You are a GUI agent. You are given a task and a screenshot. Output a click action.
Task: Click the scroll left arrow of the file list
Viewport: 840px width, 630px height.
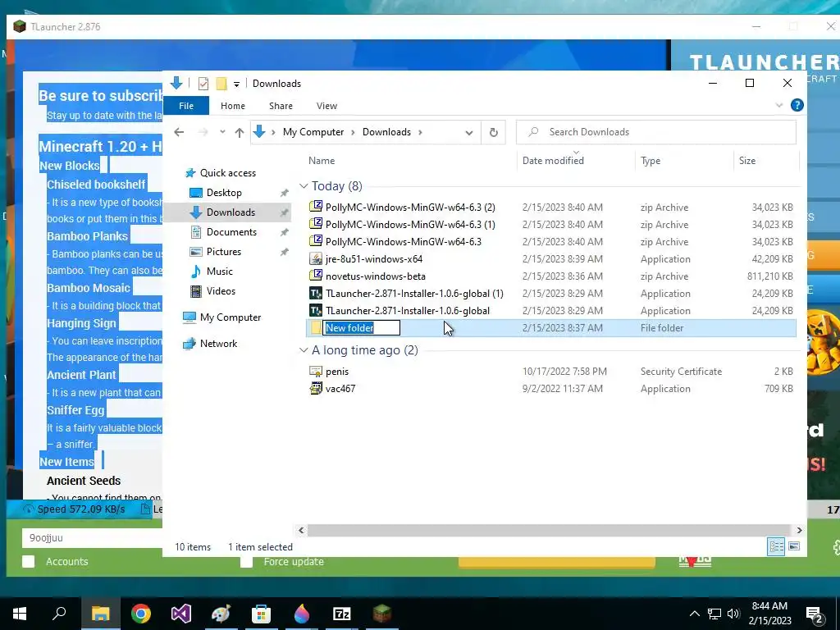(301, 531)
